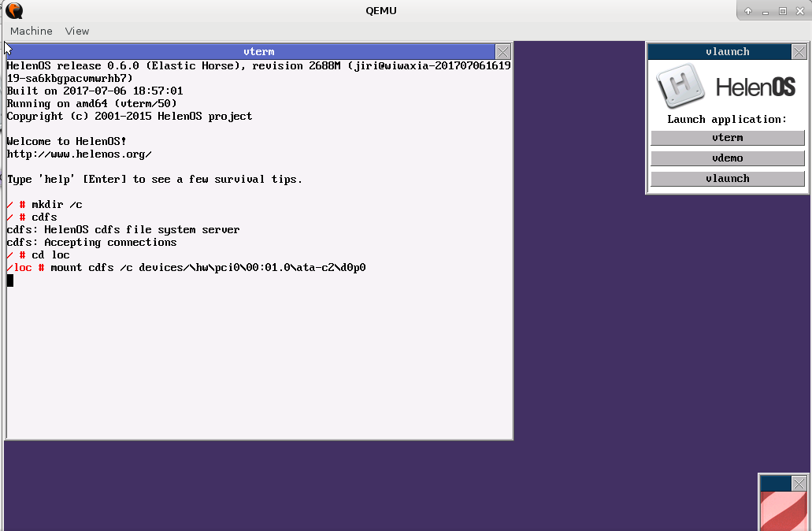Viewport: 812px width, 531px height.
Task: Click the 'mkdir /c' command line
Action: click(x=45, y=205)
